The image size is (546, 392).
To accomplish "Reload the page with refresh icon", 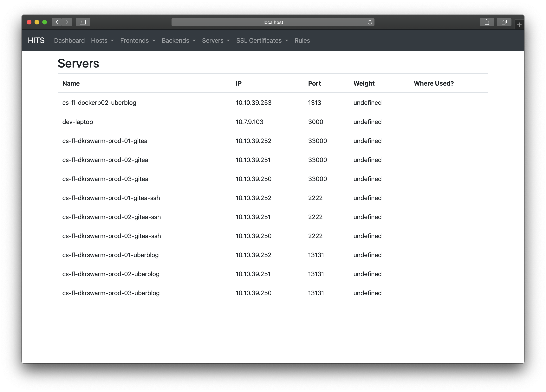I will [370, 22].
